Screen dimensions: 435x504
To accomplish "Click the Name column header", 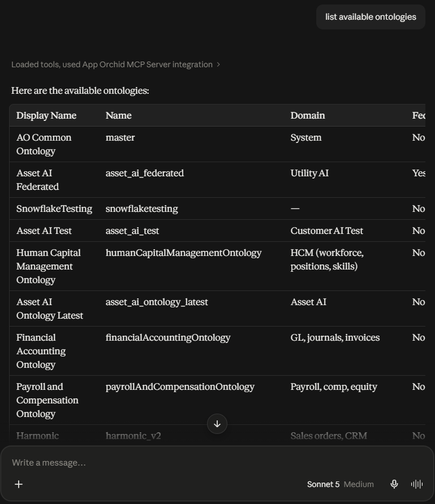I will click(x=119, y=115).
